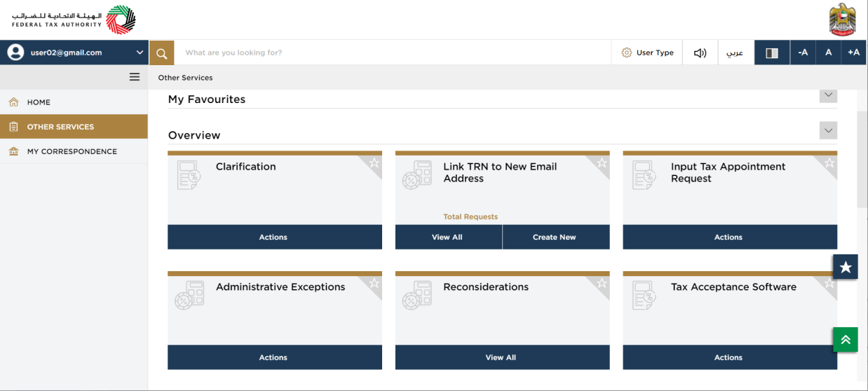Open the floating favourites star button

click(x=846, y=267)
